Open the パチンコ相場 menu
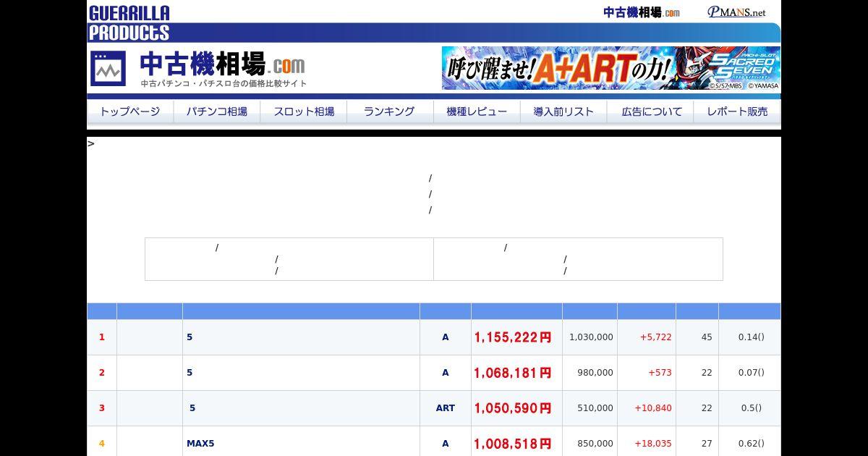Image resolution: width=868 pixels, height=456 pixels. (x=217, y=111)
